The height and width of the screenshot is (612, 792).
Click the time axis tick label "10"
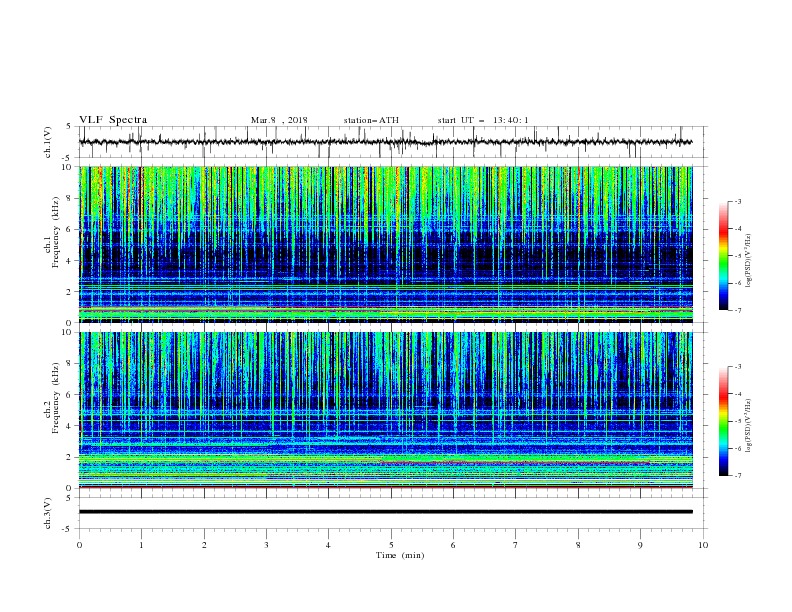(x=703, y=545)
